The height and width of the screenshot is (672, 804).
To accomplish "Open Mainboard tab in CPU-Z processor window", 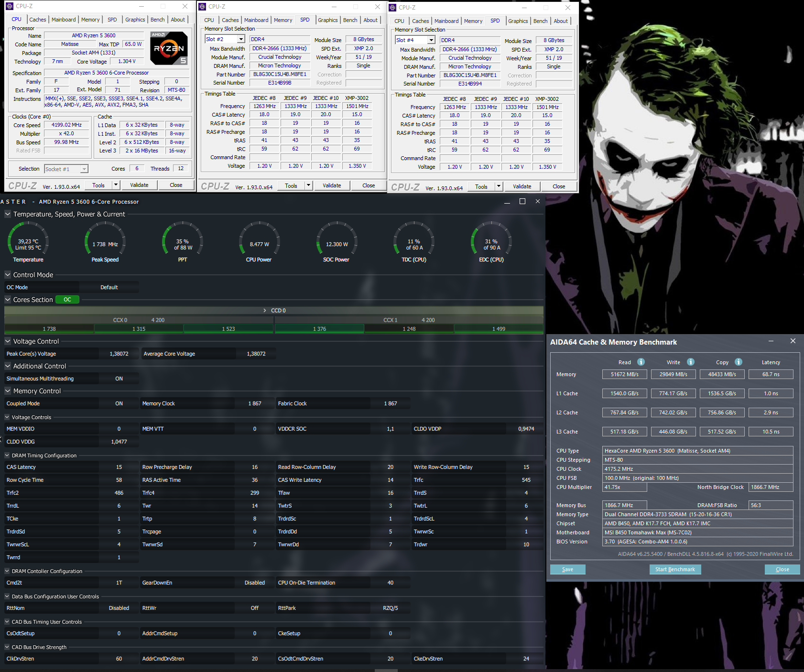I will tap(64, 20).
